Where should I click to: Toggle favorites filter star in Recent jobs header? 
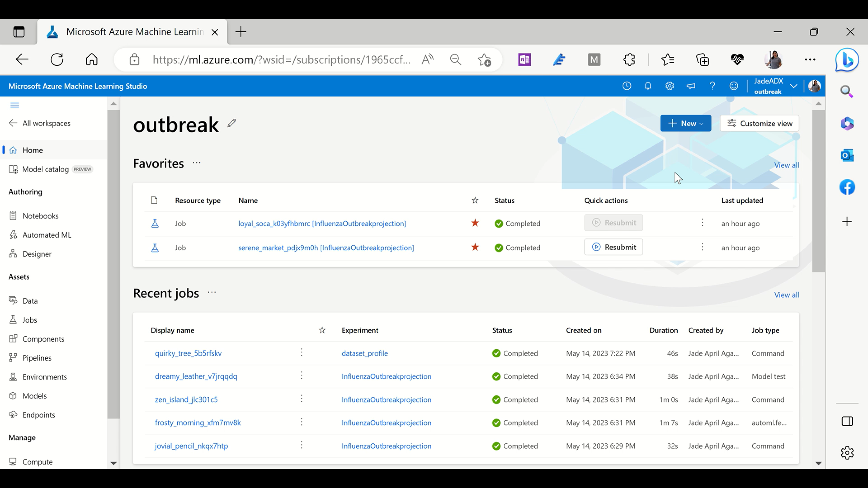(x=322, y=330)
